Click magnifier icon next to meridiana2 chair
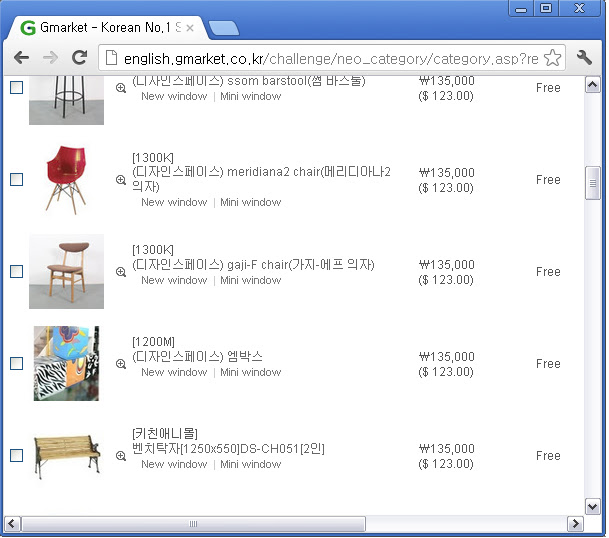 pyautogui.click(x=121, y=180)
